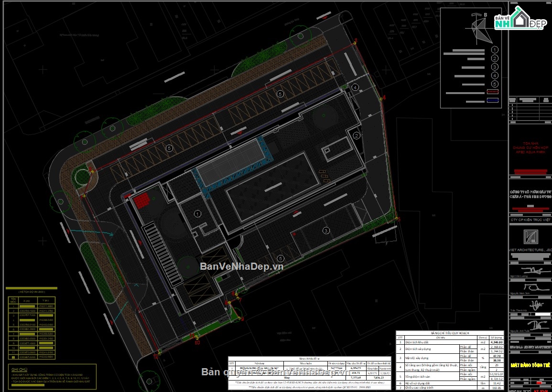Select callout circle 4 near the top boundary

pyautogui.click(x=355, y=87)
